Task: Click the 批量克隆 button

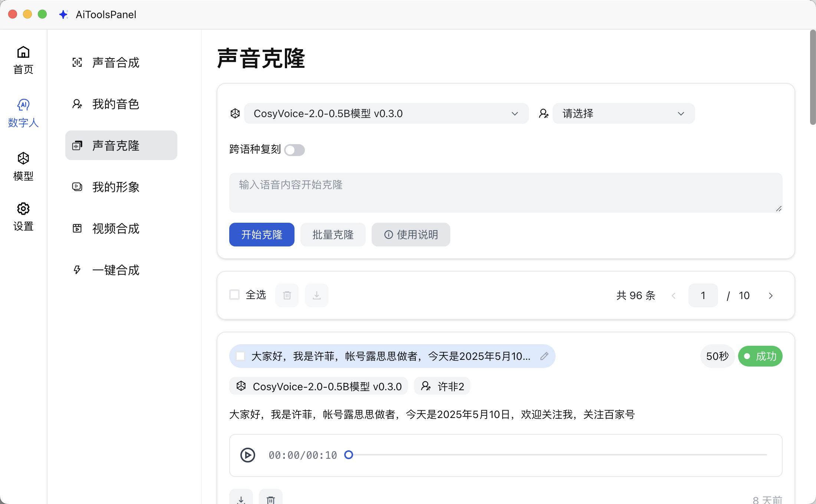Action: (333, 235)
